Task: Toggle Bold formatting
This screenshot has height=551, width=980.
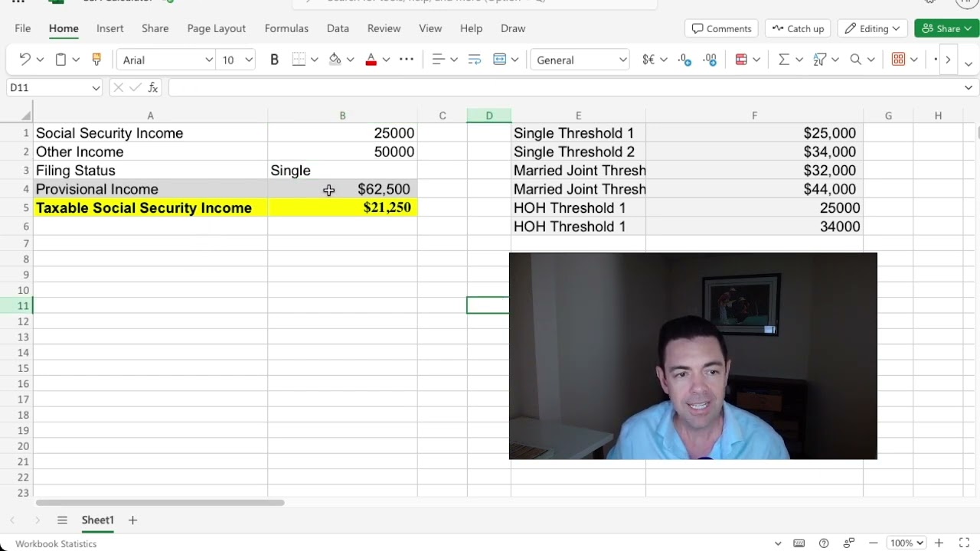Action: click(274, 60)
